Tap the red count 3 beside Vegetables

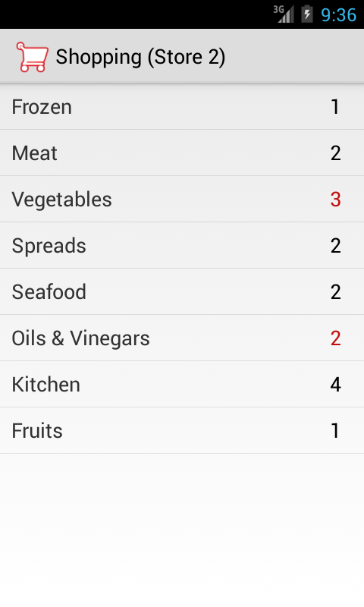(336, 200)
